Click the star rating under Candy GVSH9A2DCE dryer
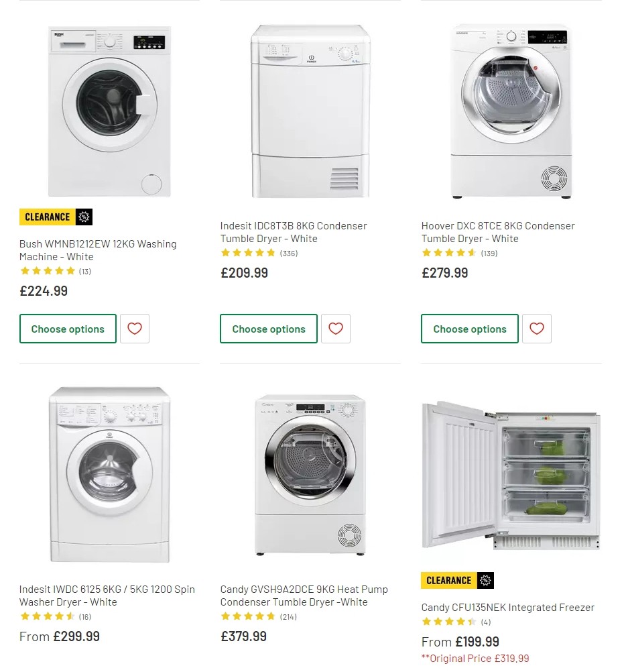The image size is (624, 672). (248, 616)
